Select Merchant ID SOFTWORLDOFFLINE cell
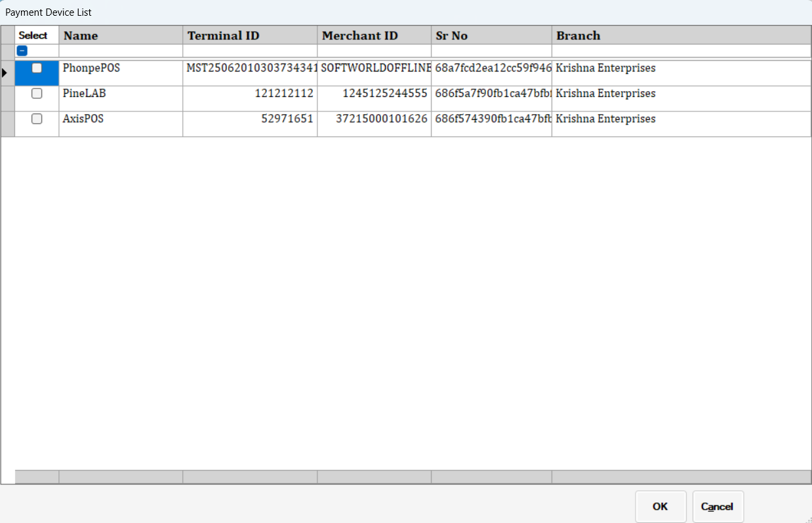The height and width of the screenshot is (523, 812). pos(375,73)
